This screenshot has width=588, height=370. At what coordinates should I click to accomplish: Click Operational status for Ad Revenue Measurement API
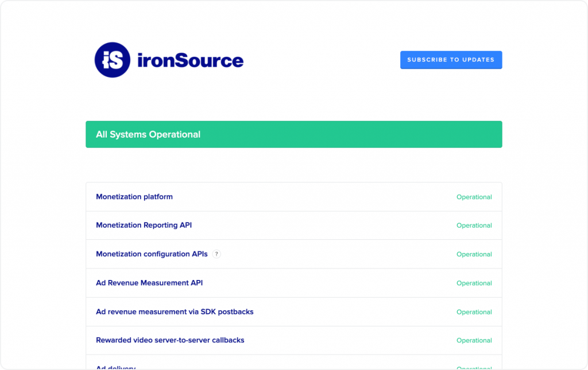474,283
